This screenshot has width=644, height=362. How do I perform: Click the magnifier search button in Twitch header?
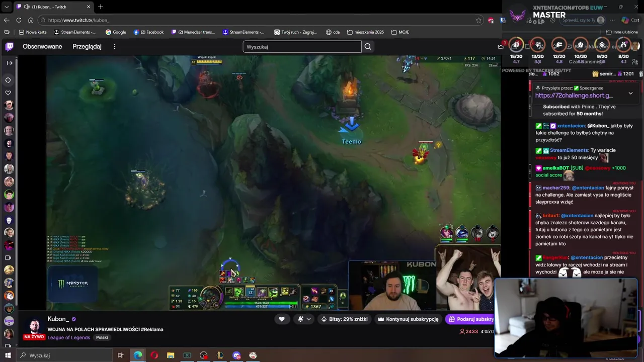tap(368, 47)
